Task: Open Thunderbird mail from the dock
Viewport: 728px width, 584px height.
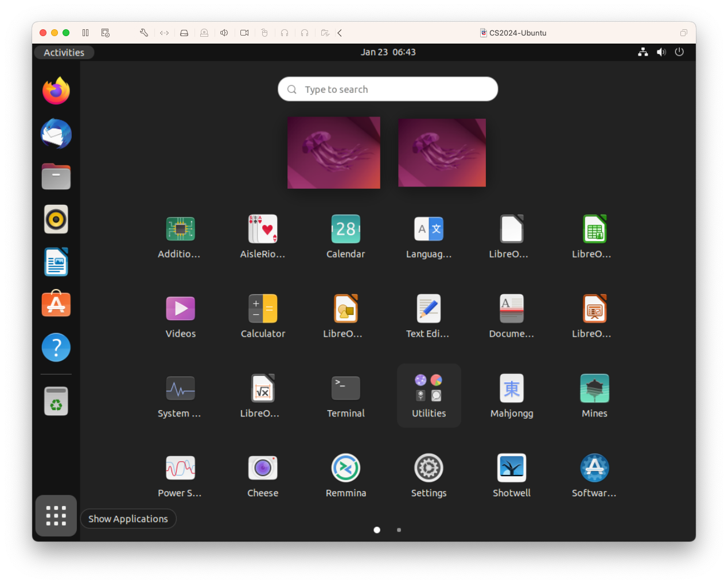Action: (x=56, y=134)
